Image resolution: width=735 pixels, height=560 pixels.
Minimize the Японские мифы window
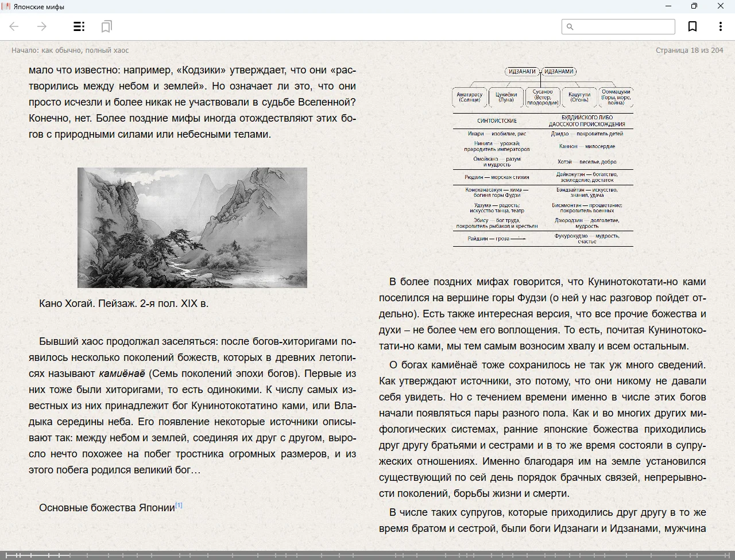tap(668, 6)
